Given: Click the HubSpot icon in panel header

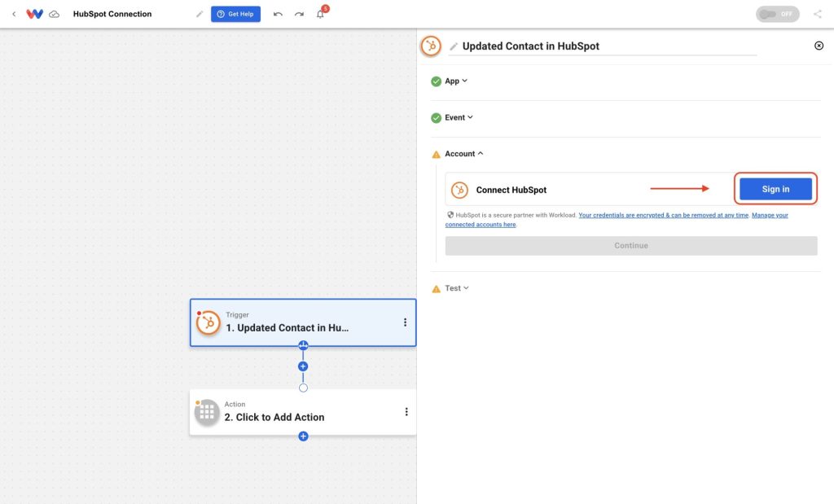Looking at the screenshot, I should click(431, 46).
